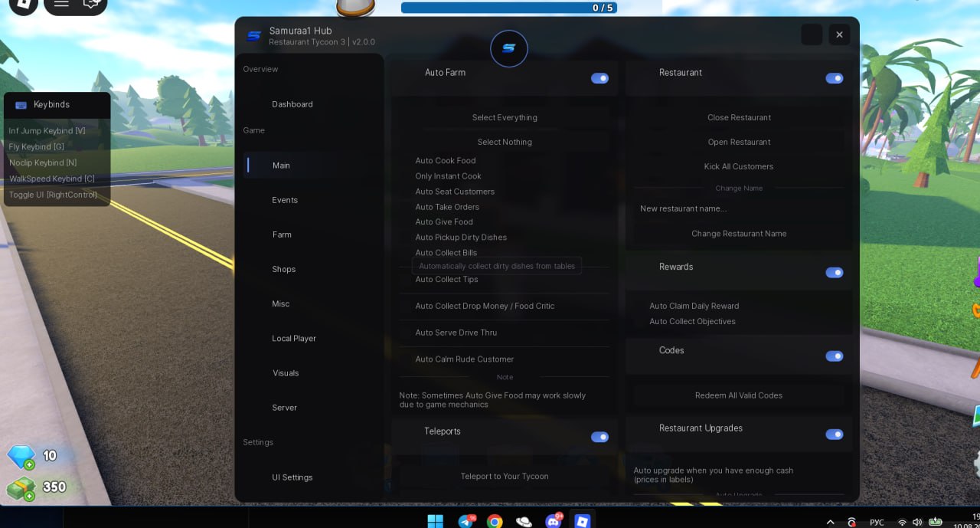Toggle the Restaurant section switch
This screenshot has height=528, width=980.
click(x=834, y=78)
